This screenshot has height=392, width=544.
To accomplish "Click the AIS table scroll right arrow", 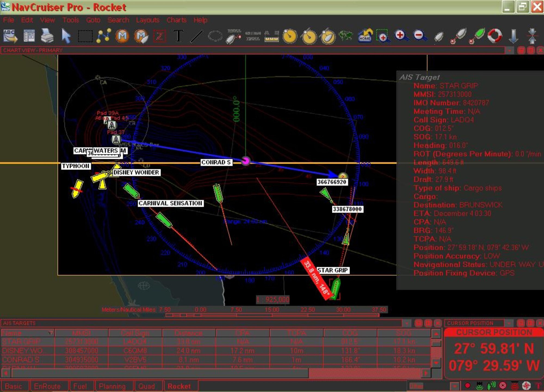I will (x=426, y=373).
